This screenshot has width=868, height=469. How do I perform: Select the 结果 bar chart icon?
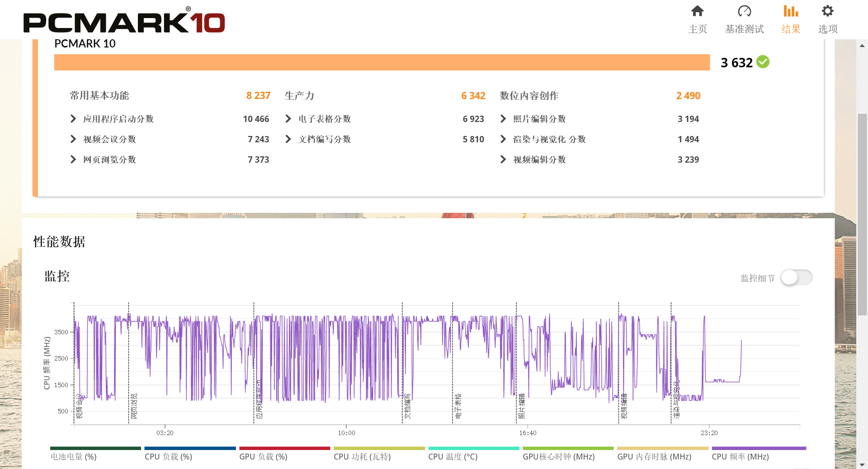[x=791, y=11]
